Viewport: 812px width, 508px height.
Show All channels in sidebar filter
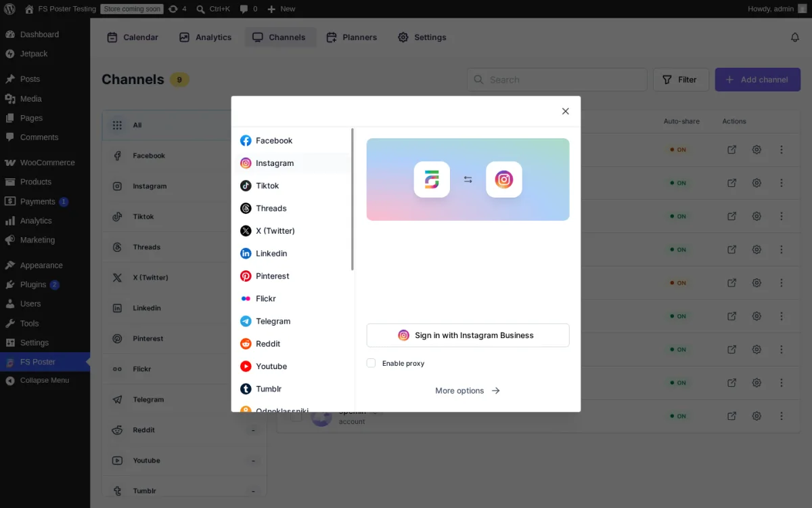184,125
